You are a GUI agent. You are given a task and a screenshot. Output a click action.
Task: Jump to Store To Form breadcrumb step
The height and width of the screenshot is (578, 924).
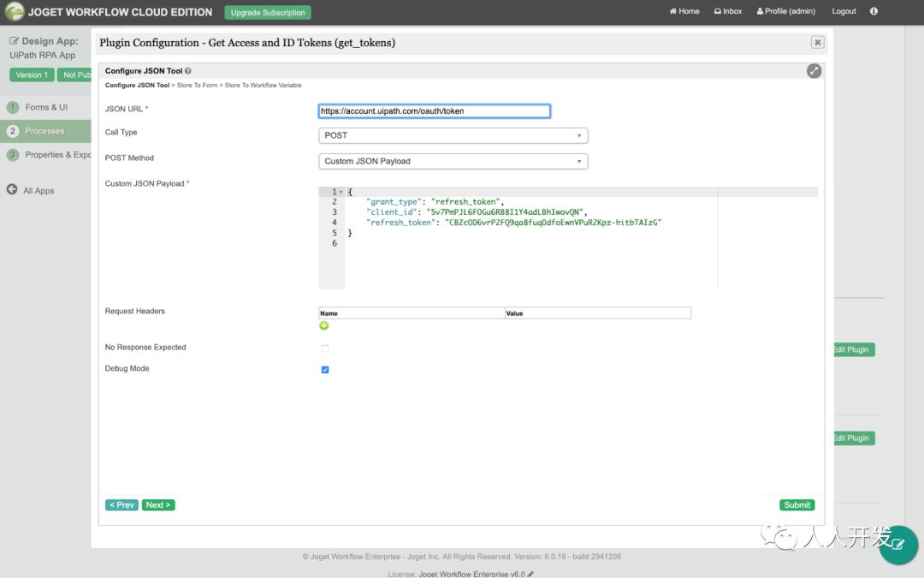coord(197,86)
